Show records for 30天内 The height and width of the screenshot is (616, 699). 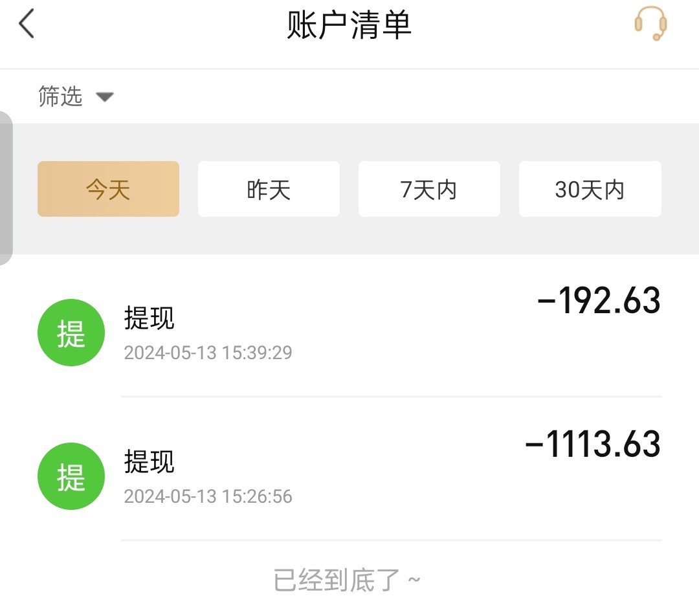pyautogui.click(x=590, y=189)
